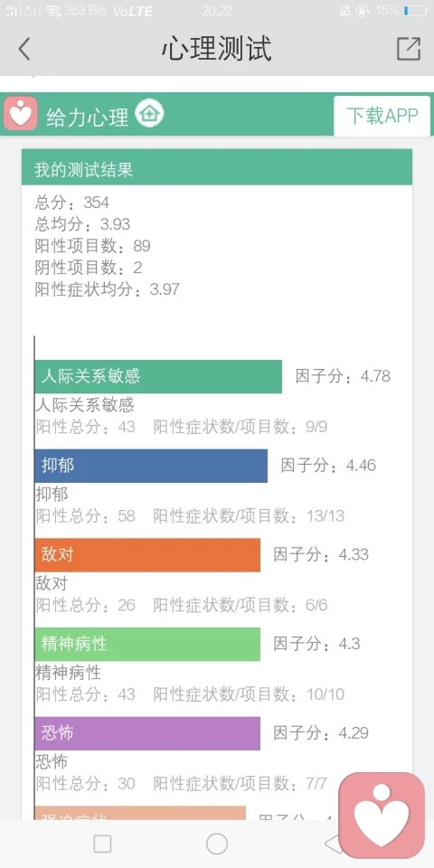Screen dimensions: 434x868
Task: Tap the 总分 354 summary line
Action: pyautogui.click(x=72, y=203)
